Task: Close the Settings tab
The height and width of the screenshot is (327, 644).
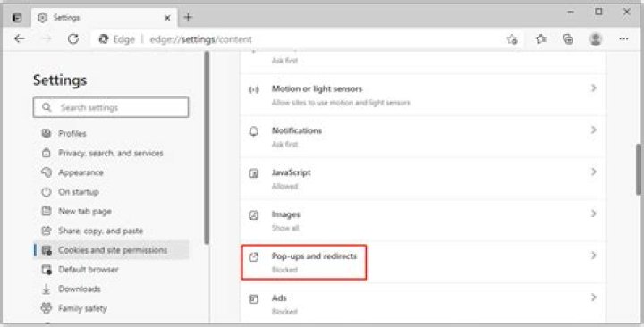Action: point(167,18)
